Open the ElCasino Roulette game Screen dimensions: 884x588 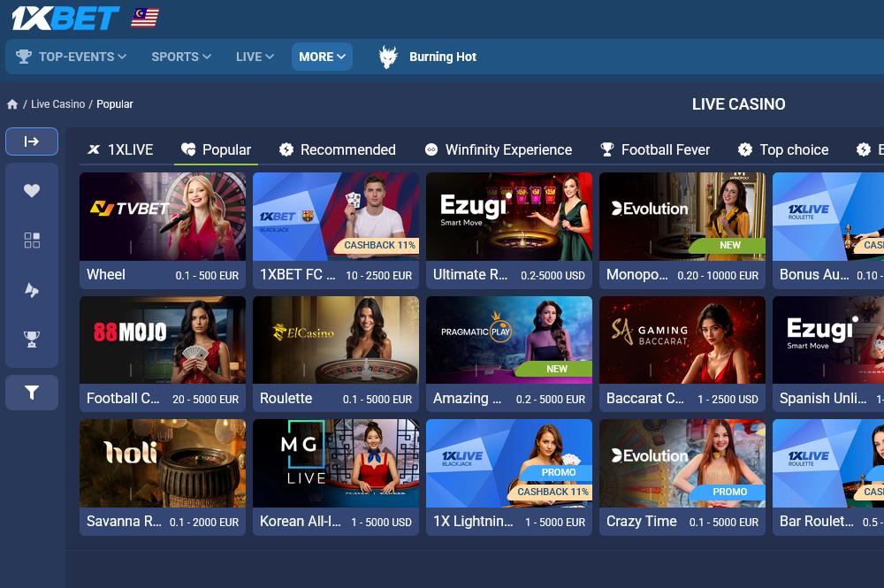point(336,354)
